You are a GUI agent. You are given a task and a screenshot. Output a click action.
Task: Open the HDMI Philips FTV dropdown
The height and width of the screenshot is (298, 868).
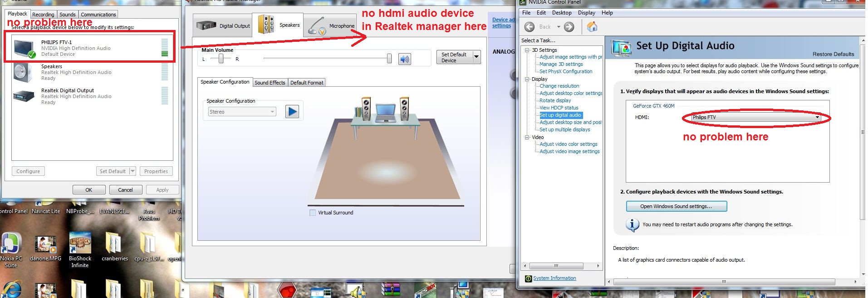(755, 117)
